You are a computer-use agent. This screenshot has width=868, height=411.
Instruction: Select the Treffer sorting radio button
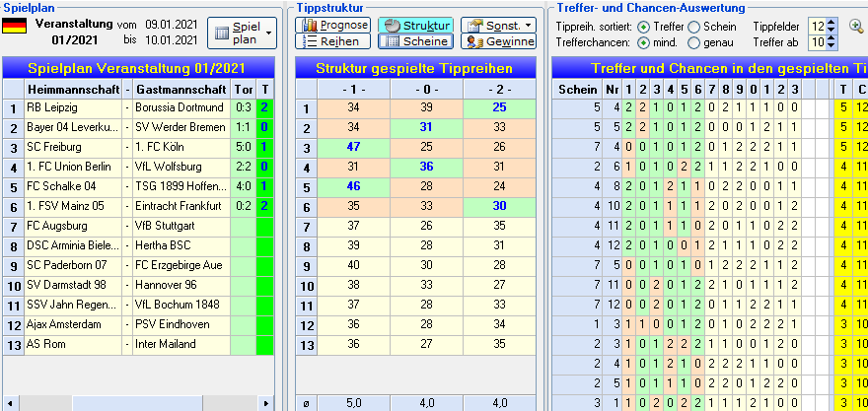point(643,27)
